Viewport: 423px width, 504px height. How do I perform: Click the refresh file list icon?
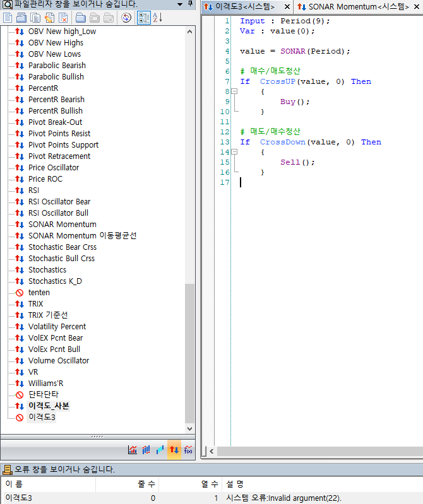pos(126,18)
